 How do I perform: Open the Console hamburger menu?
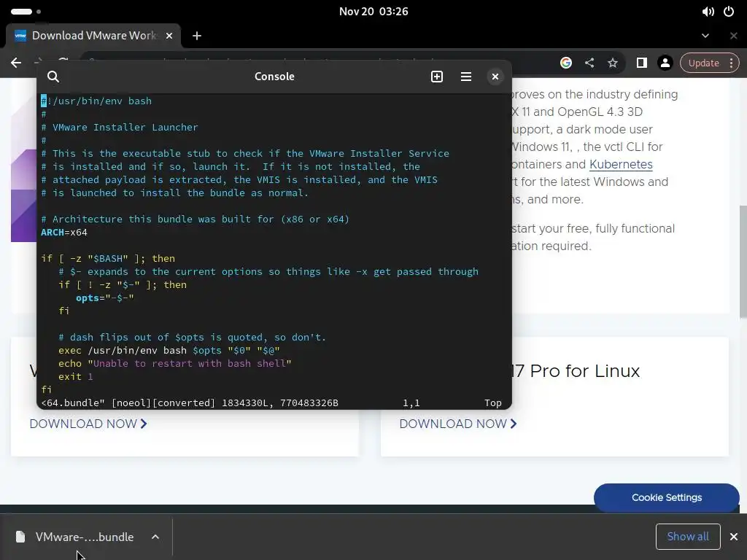[x=466, y=77]
